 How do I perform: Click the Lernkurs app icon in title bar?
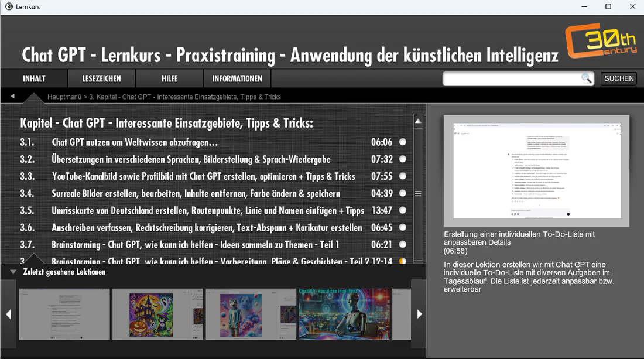(8, 6)
